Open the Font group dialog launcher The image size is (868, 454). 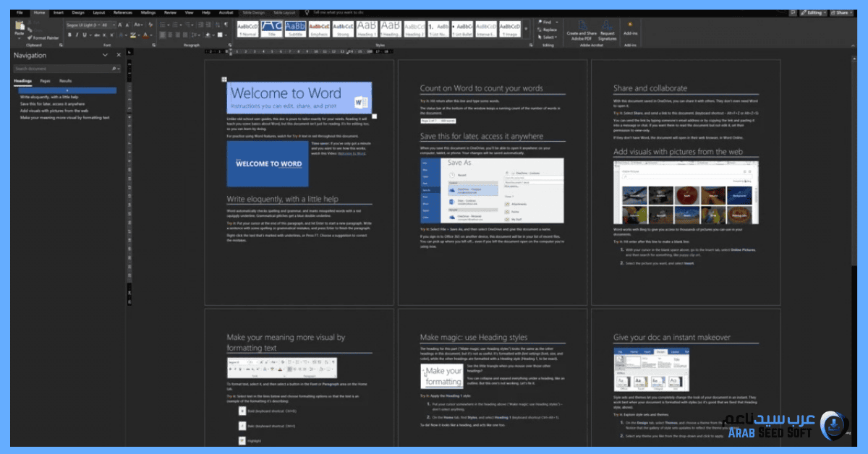point(153,45)
